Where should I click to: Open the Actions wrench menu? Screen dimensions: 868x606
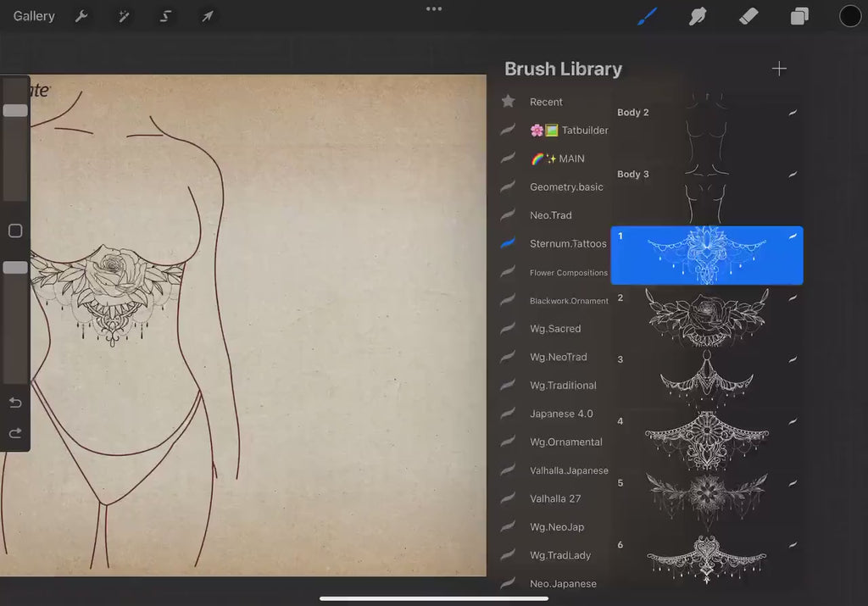coord(81,16)
